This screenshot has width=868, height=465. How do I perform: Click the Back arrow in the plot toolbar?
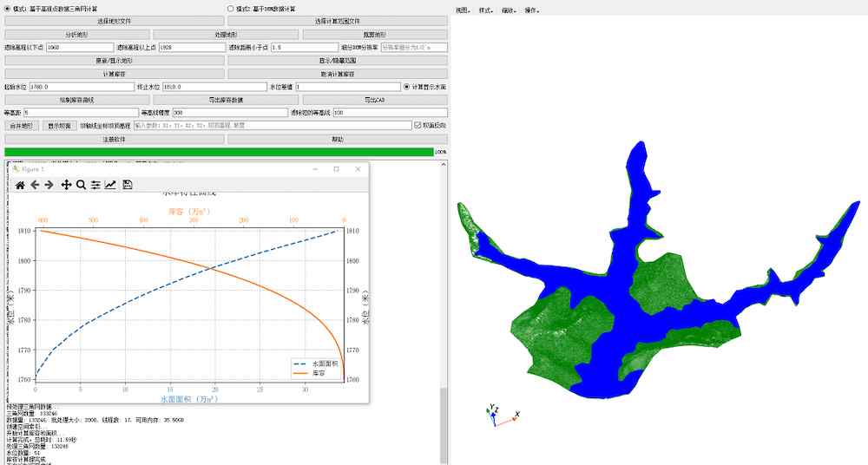35,185
